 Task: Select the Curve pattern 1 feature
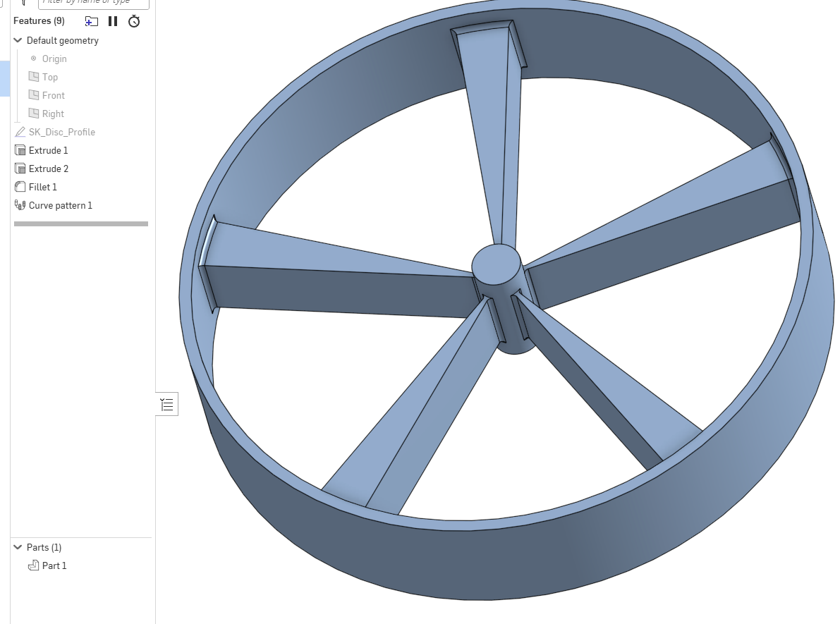pos(60,205)
